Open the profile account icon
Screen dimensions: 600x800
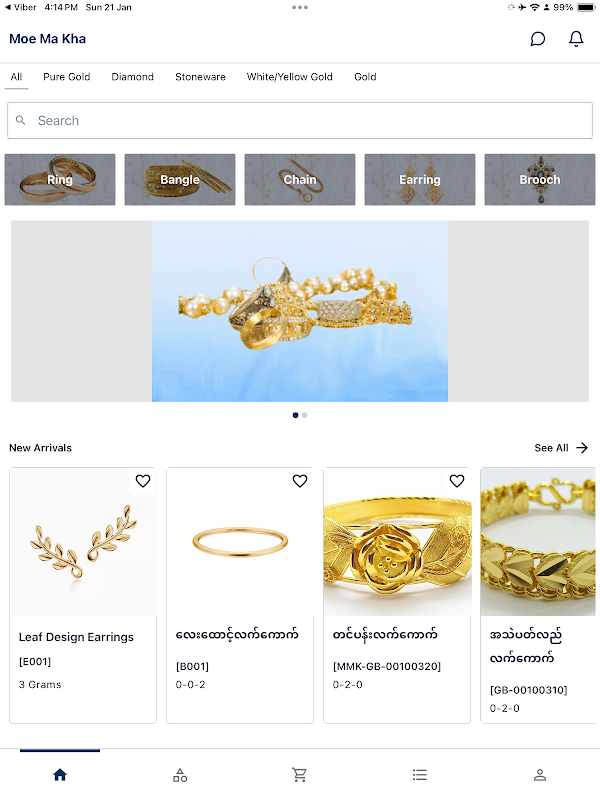(x=540, y=775)
